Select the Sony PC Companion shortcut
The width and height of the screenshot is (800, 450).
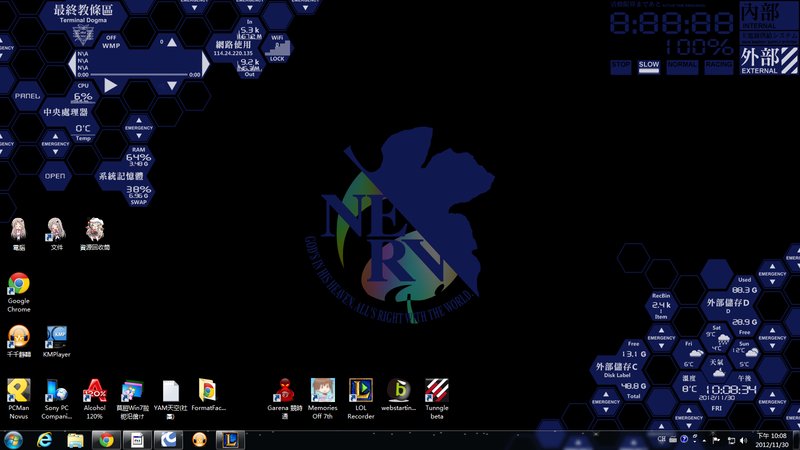[x=57, y=399]
